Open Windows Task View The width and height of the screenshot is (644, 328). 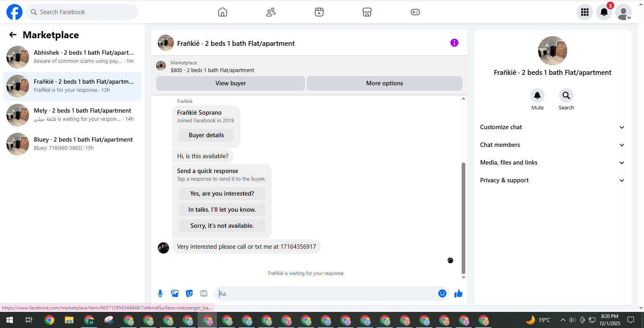click(29, 320)
